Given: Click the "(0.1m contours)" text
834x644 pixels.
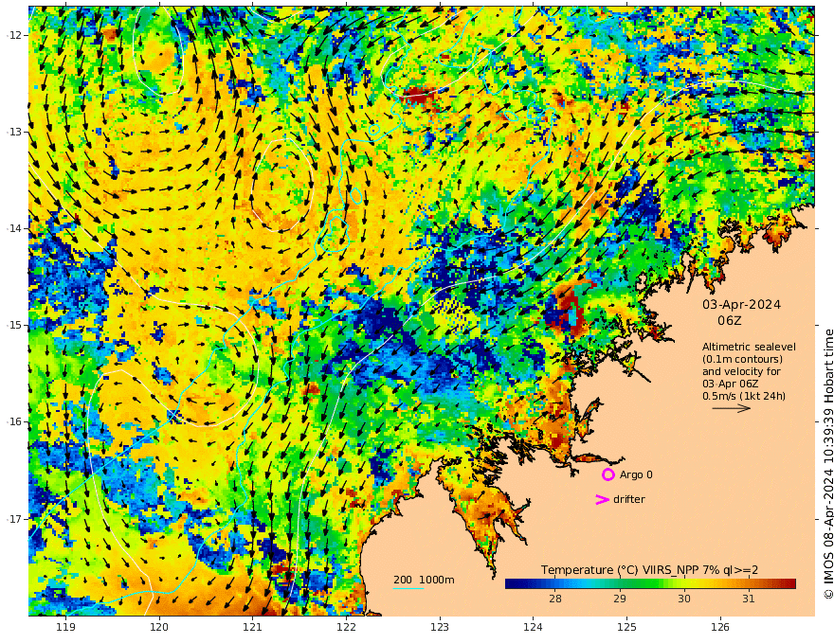Looking at the screenshot, I should (x=742, y=359).
